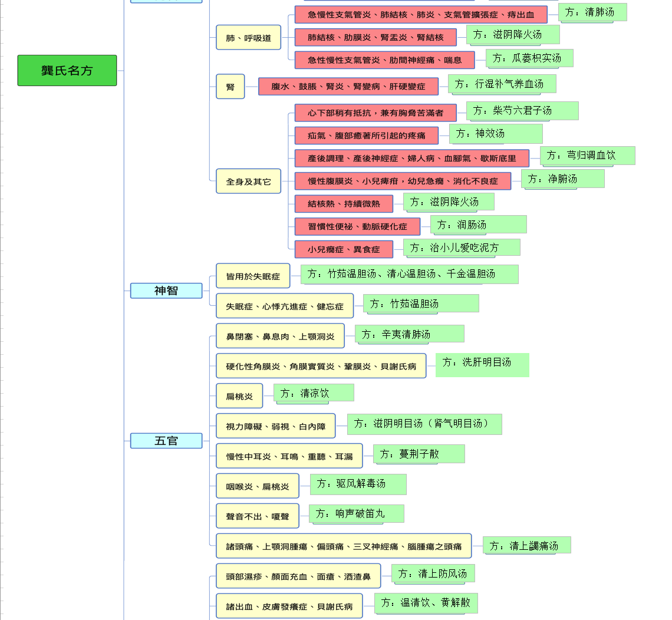Select 結核熱、持續微熱 node
672x620 pixels.
(344, 203)
